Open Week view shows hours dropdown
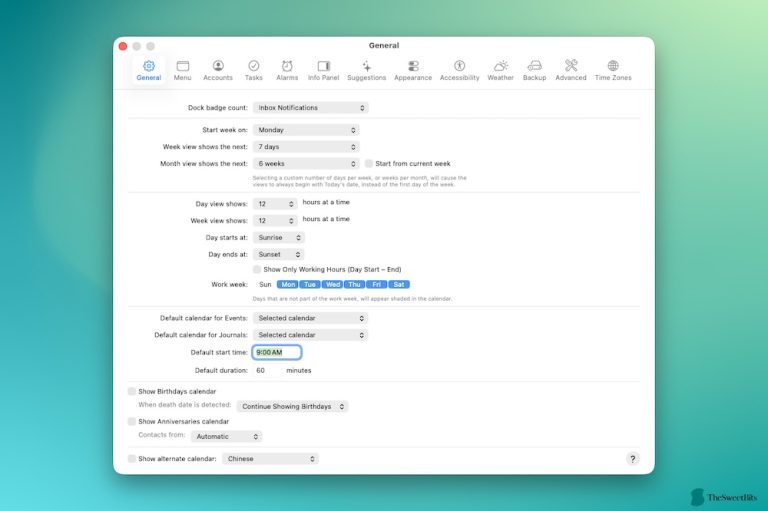The image size is (768, 511). coord(275,220)
